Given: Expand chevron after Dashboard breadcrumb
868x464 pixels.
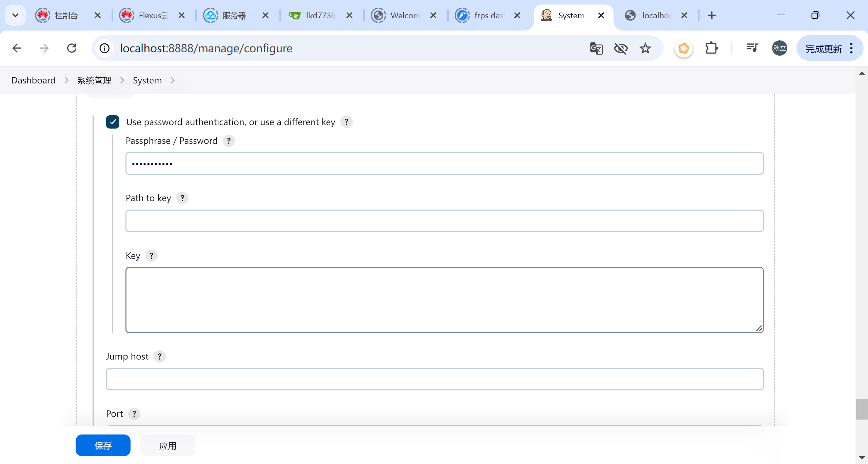Looking at the screenshot, I should point(66,80).
